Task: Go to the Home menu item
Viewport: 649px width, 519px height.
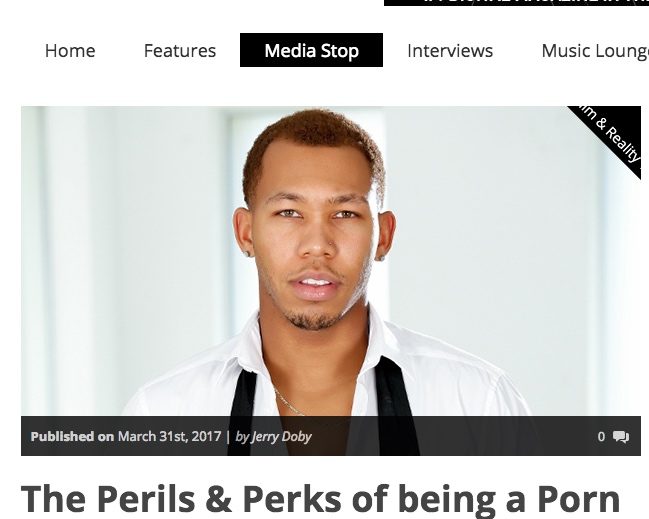Action: tap(70, 51)
